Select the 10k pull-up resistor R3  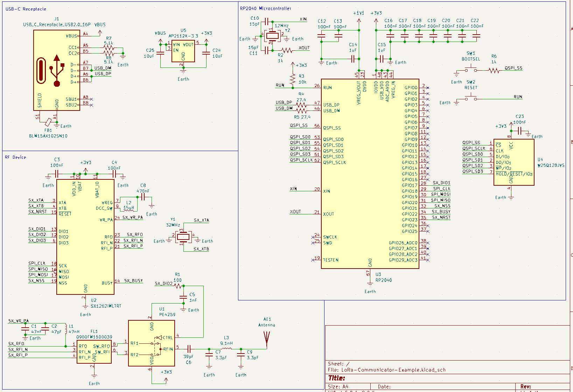point(293,79)
